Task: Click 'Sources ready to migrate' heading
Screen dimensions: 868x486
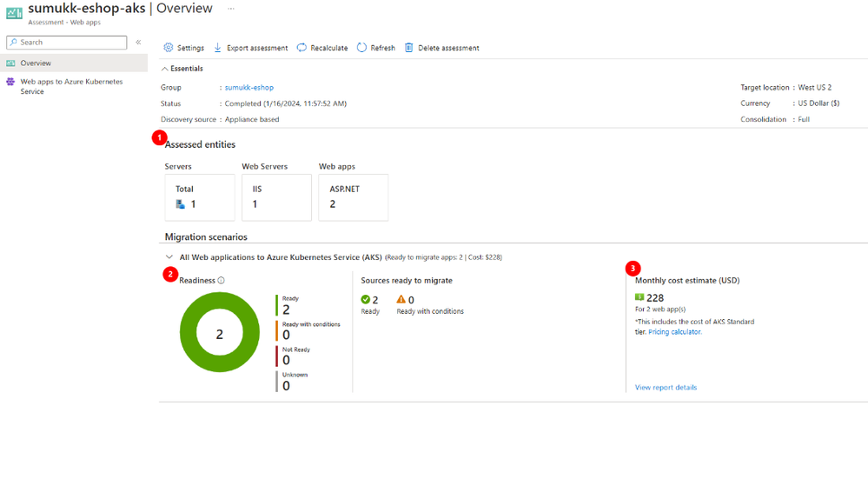Action: pyautogui.click(x=407, y=281)
